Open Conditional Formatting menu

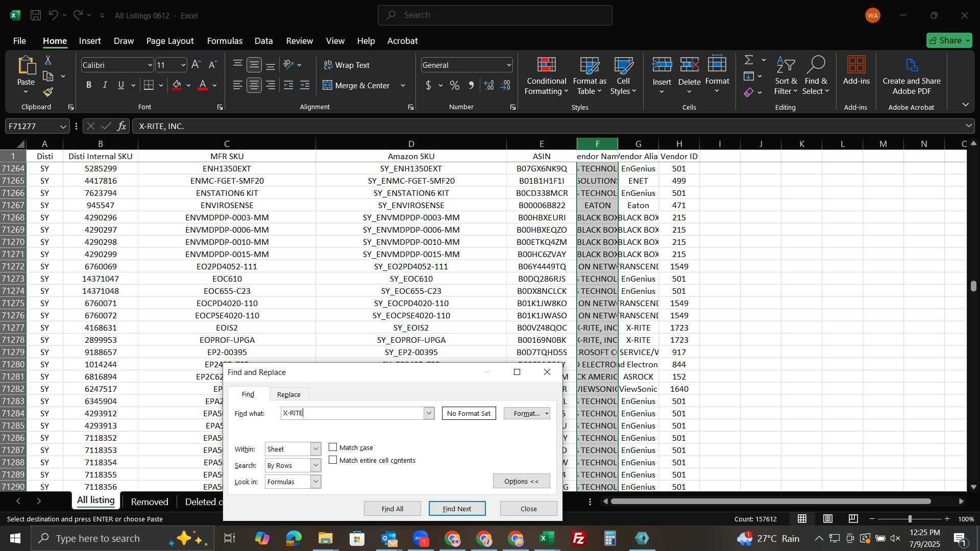click(x=546, y=76)
